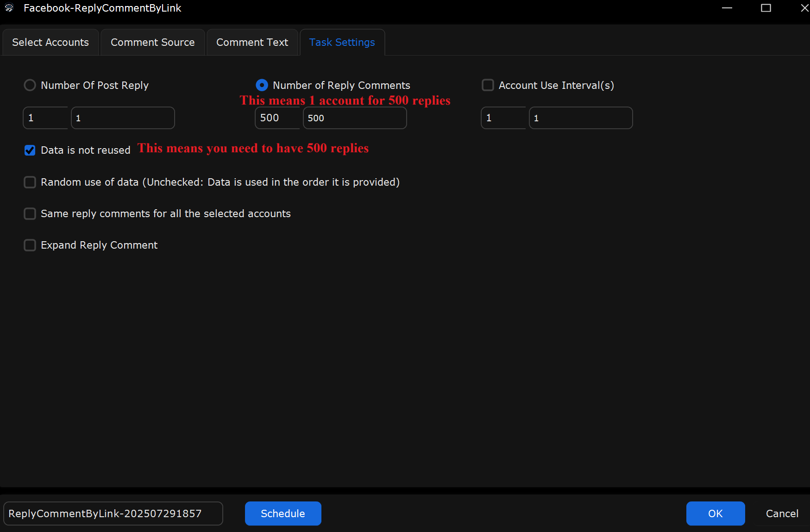Click the Reply Comments minimum 500 field
Image resolution: width=810 pixels, height=532 pixels.
tap(277, 118)
